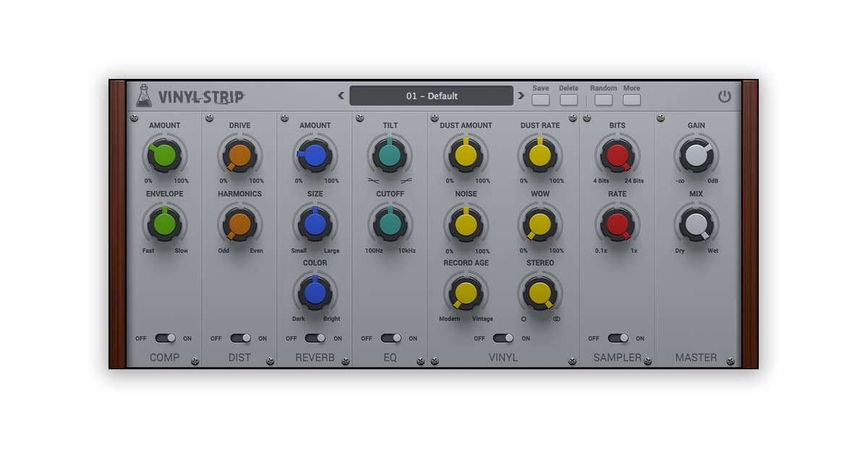Click the white master MIX knob
The image size is (868, 454).
coord(696,224)
